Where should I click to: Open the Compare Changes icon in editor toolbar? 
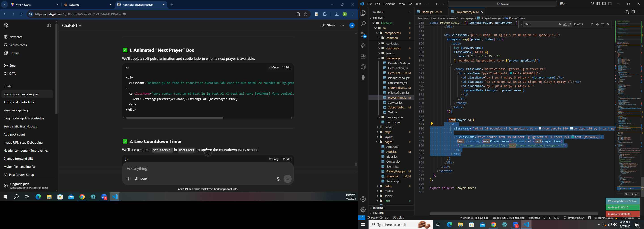[627, 12]
